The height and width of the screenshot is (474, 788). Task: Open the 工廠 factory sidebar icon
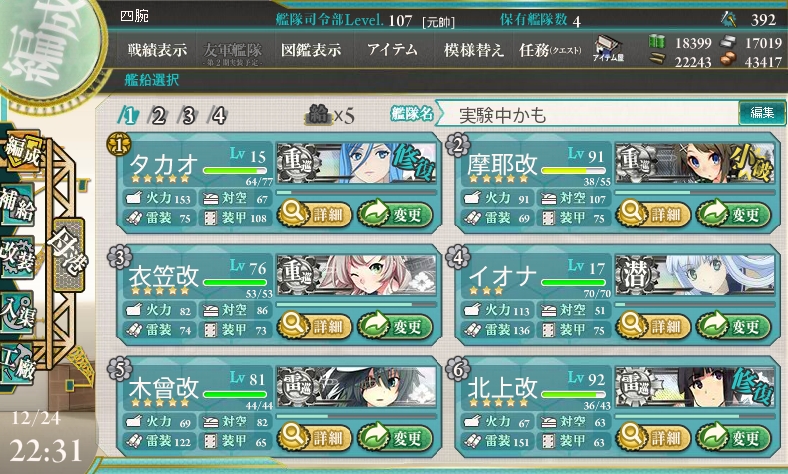click(x=18, y=364)
